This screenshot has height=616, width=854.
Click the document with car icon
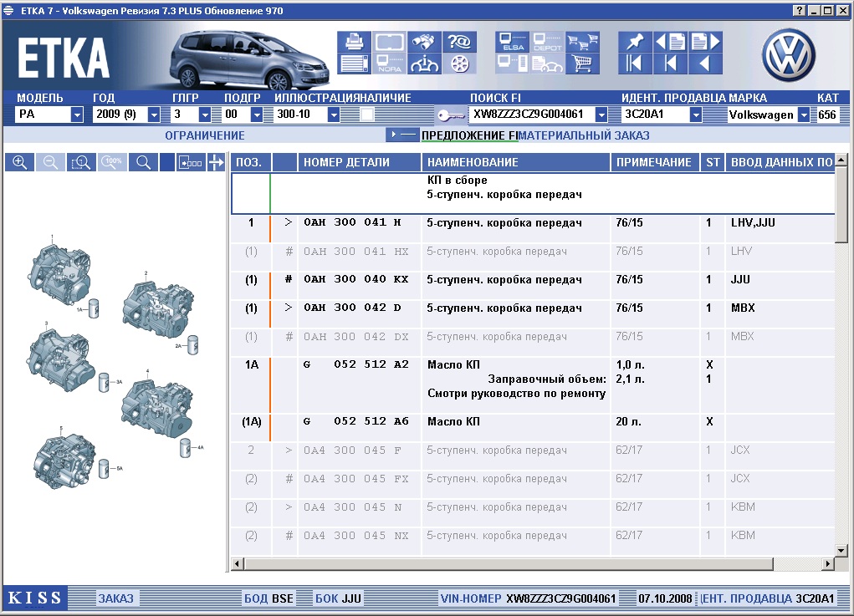point(547,64)
